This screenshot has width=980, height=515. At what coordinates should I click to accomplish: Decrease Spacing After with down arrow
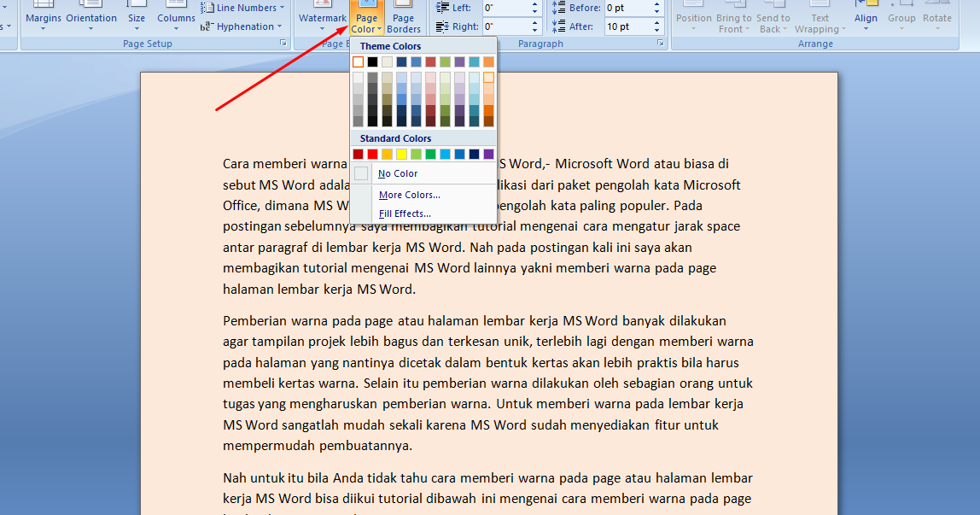tap(656, 30)
